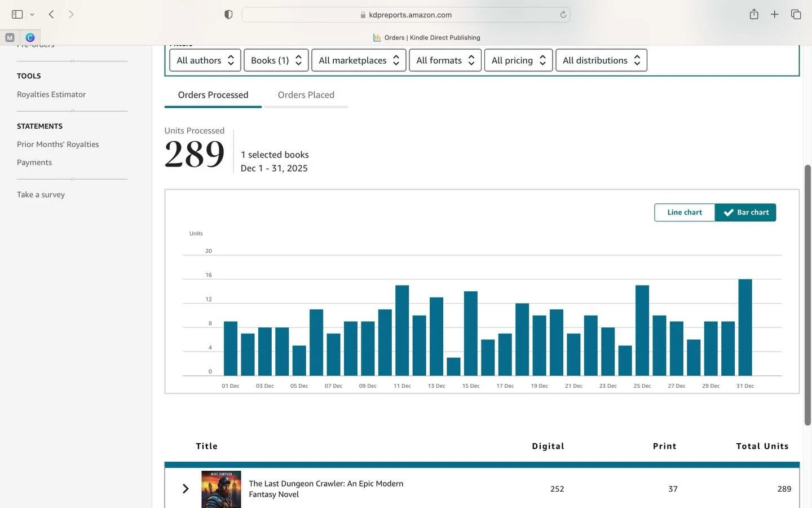812x508 pixels.
Task: Click the 25 Dec bar in chart
Action: [642, 330]
